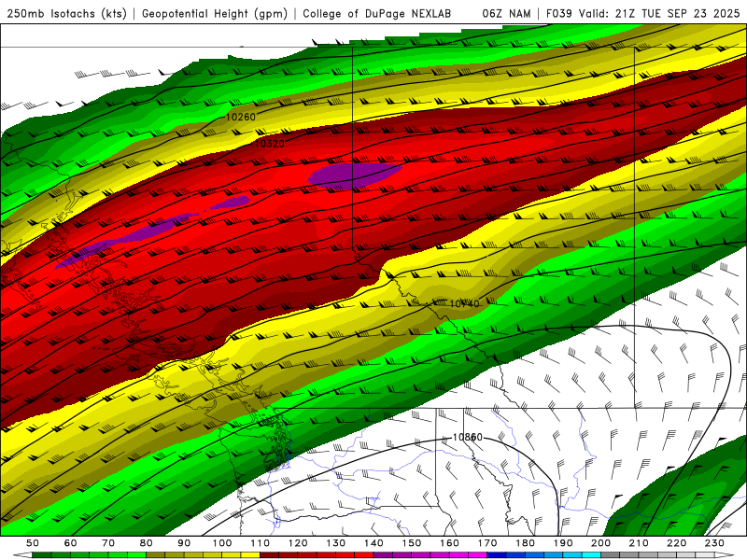Click the 70 value on the color scale
Image resolution: width=747 pixels, height=560 pixels.
[108, 543]
